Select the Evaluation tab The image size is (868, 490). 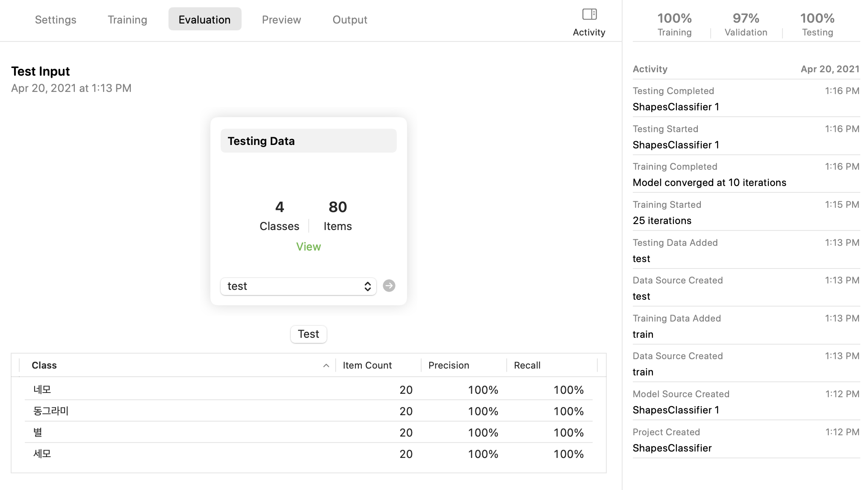point(204,20)
